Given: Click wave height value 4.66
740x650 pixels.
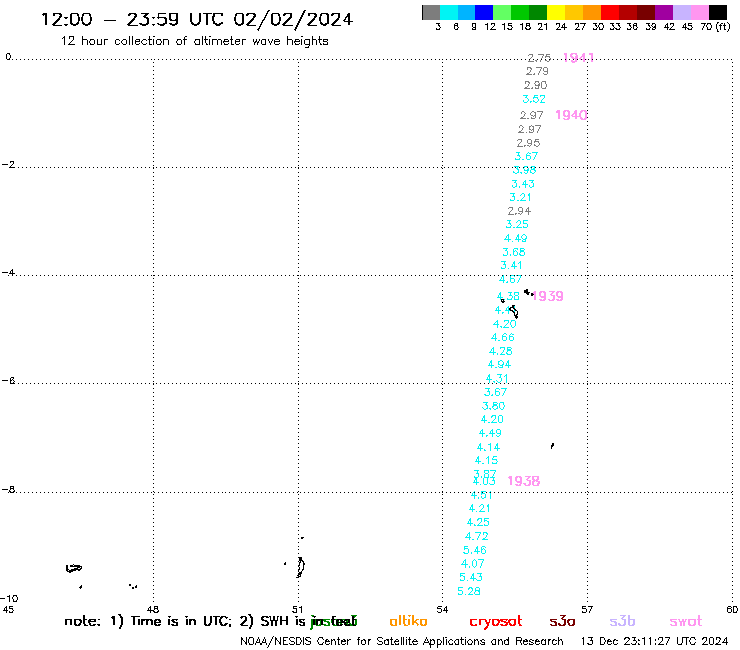Looking at the screenshot, I should (503, 338).
